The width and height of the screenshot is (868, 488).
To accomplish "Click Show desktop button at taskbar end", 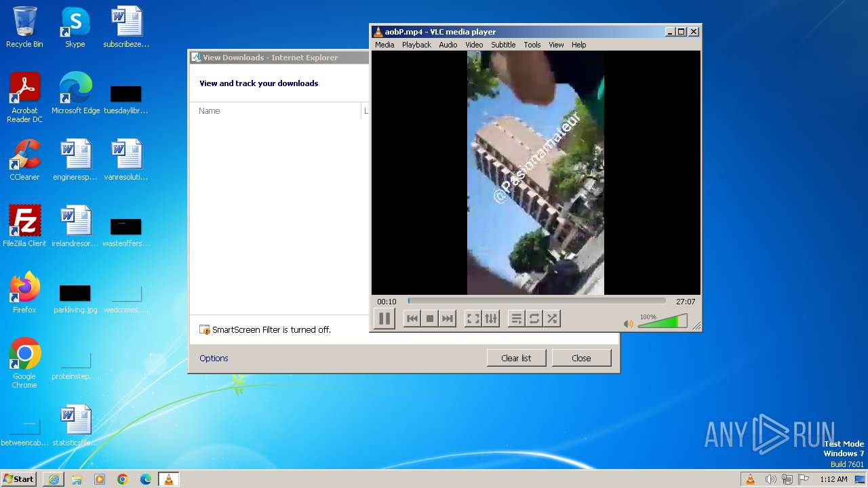I will (x=861, y=479).
